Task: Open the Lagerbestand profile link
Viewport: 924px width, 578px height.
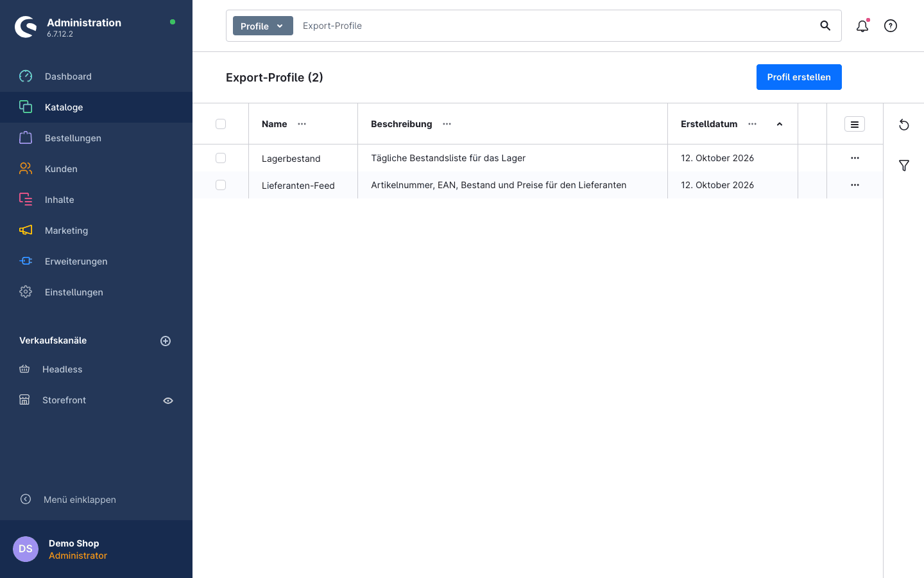Action: click(291, 159)
